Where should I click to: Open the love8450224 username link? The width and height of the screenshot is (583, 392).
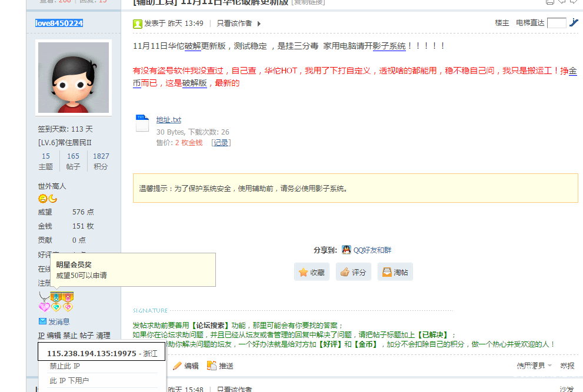point(59,23)
